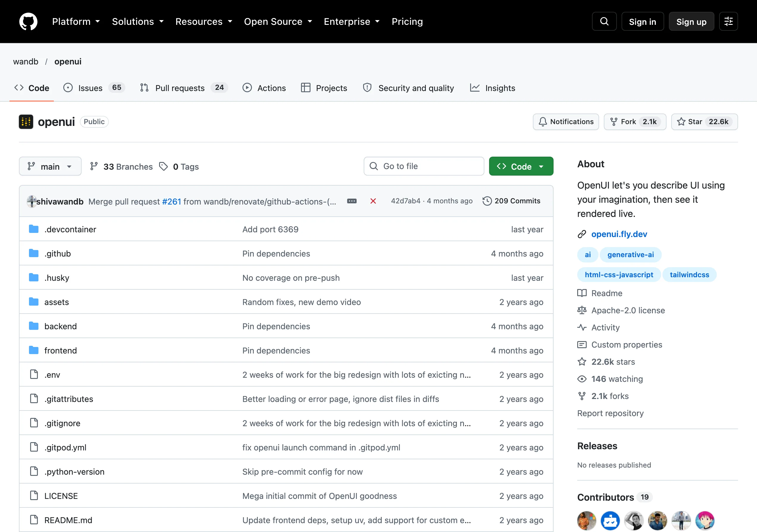
Task: Click the openui repository avatar icon
Action: [x=26, y=122]
